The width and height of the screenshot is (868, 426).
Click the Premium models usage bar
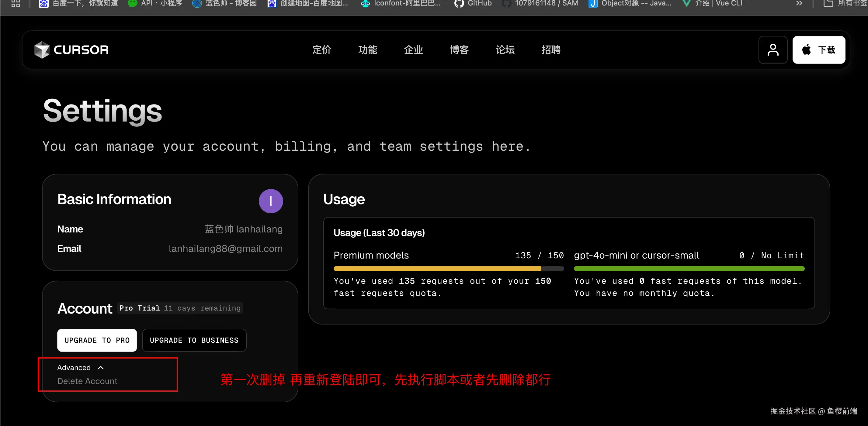click(x=448, y=269)
